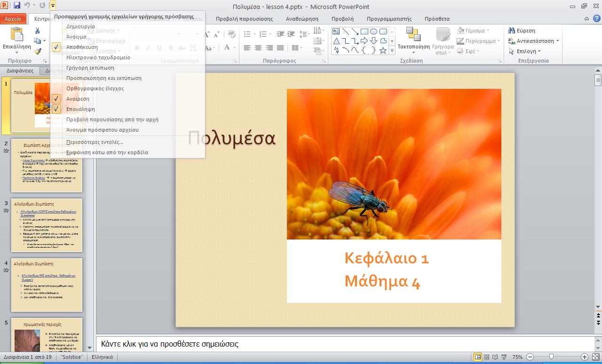Click the Undo arrow in quick access toolbar

27,5
